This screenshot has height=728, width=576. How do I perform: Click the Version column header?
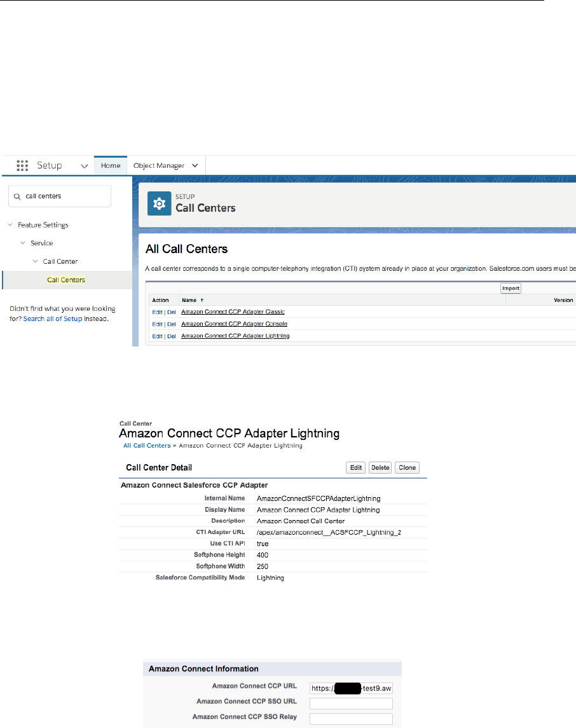coord(563,300)
